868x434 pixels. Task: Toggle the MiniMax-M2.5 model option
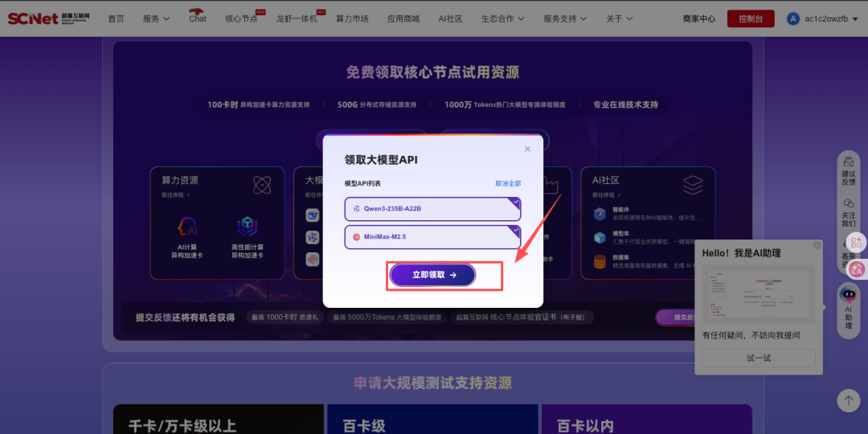432,237
